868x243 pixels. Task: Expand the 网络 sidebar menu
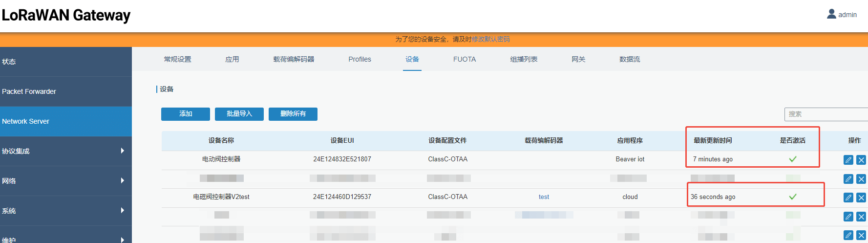coord(65,181)
